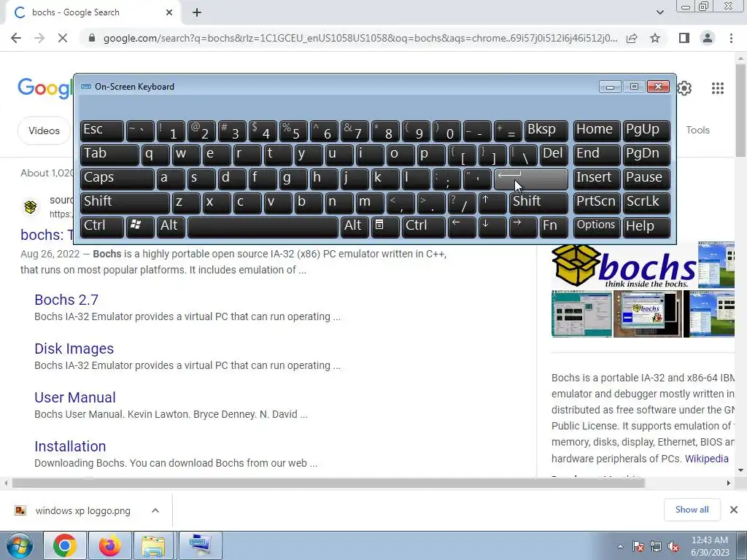Screen dimensions: 747x560
Task: Toggle the left Ctrl key on the keyboard
Action: tap(102, 227)
